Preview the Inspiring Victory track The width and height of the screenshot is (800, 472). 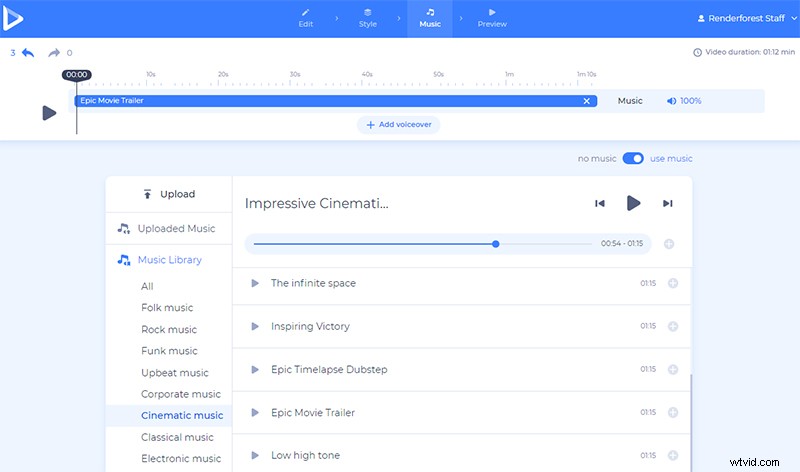pos(255,326)
